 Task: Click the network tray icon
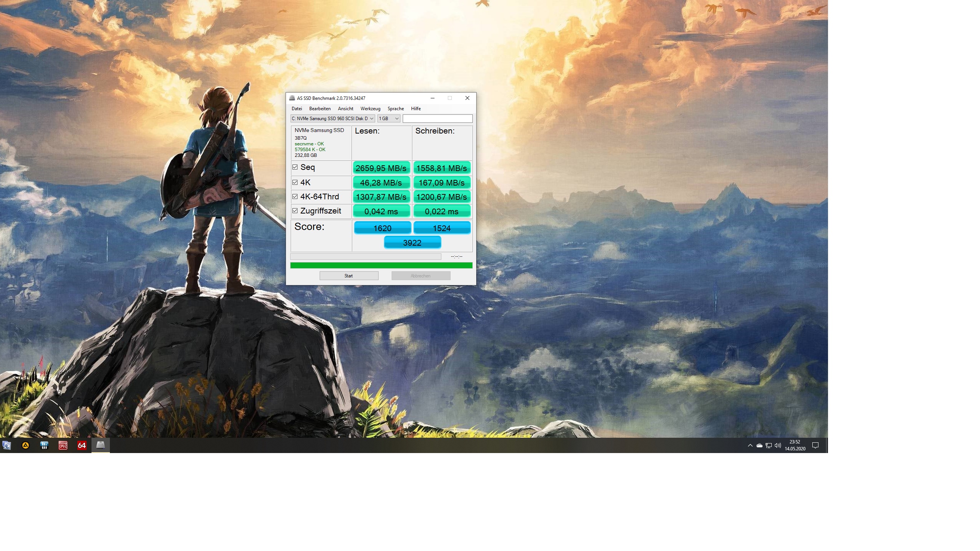click(x=769, y=445)
